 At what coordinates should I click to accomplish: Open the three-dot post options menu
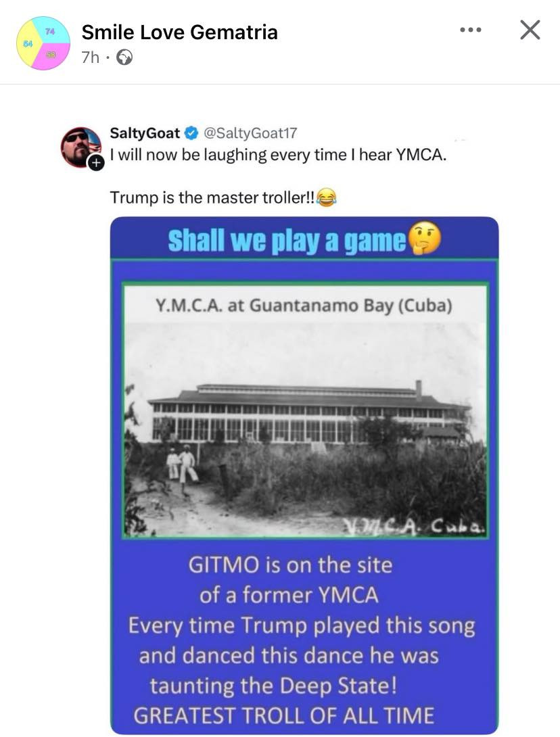coord(470,30)
